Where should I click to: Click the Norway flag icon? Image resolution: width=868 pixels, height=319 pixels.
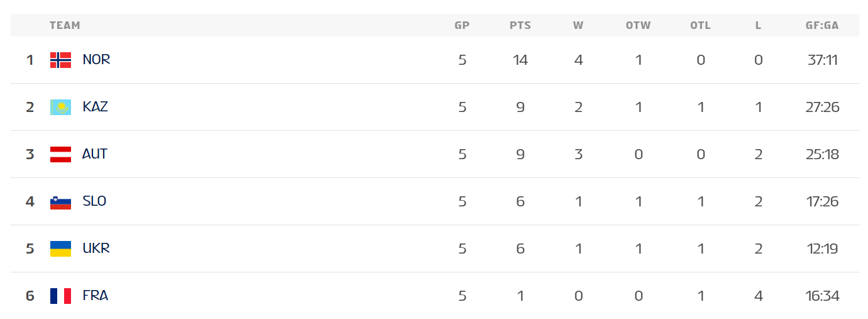tap(60, 60)
